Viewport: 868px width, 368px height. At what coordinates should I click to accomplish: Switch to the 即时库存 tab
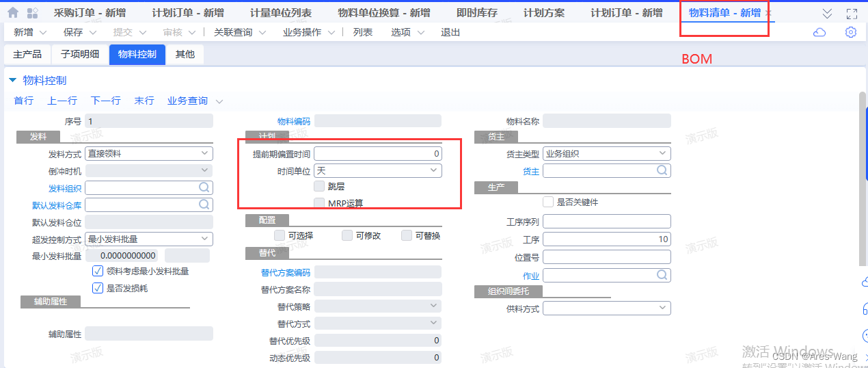[477, 13]
